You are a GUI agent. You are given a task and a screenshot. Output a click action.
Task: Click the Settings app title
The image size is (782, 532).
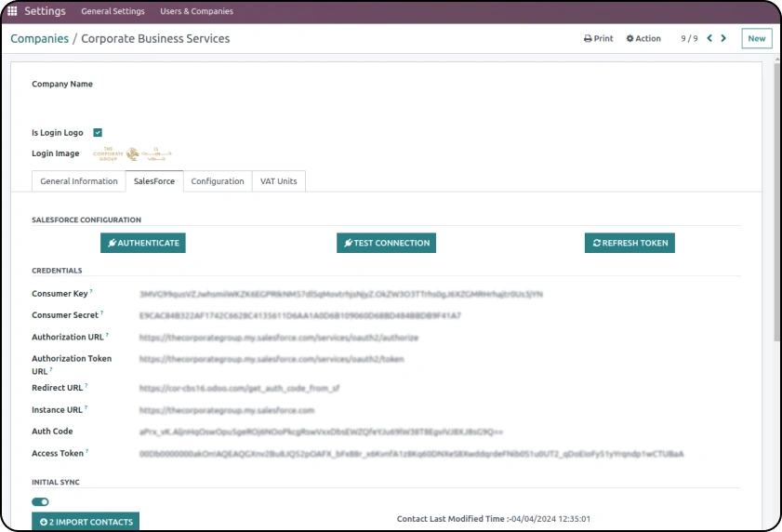pos(45,11)
